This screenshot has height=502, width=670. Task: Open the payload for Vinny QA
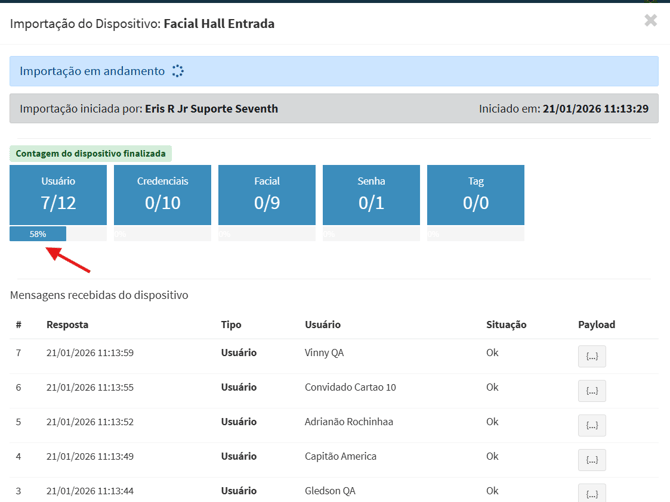pos(591,356)
